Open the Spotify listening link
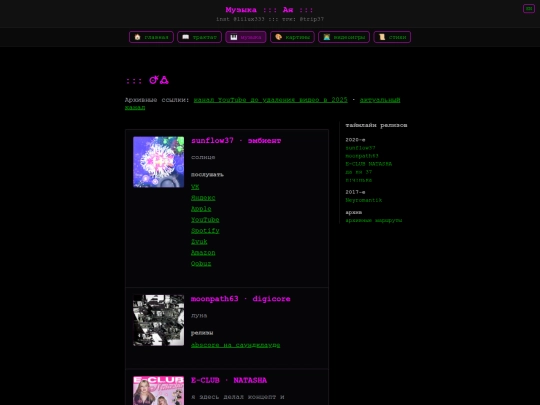Image resolution: width=540 pixels, height=405 pixels. [205, 231]
